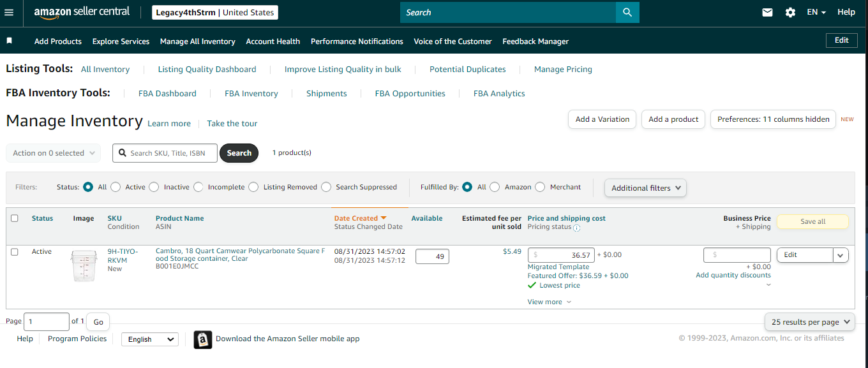This screenshot has height=368, width=868.
Task: Open the hamburger navigation menu
Action: tap(9, 12)
